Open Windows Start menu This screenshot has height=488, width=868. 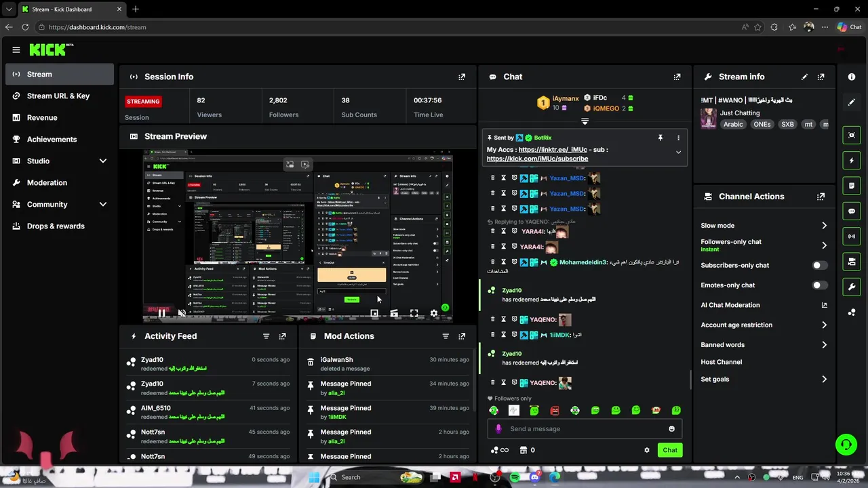coord(314,477)
